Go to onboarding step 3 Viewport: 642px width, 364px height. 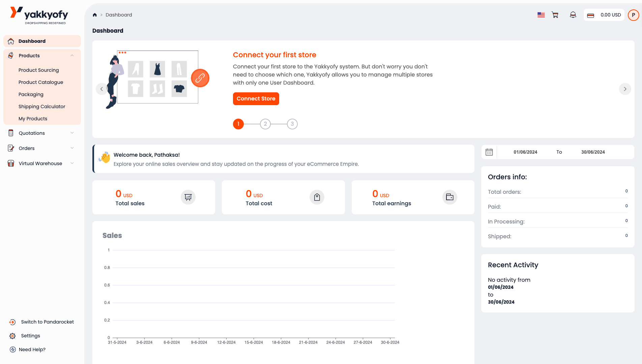point(292,124)
